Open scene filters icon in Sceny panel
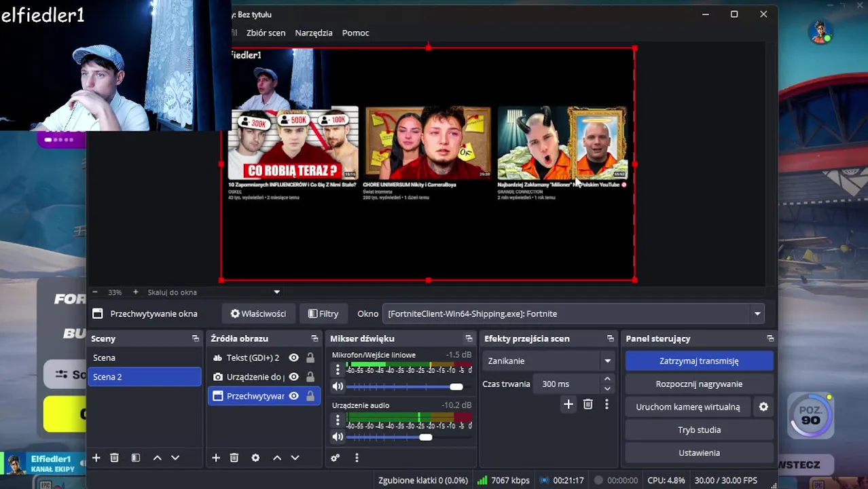The height and width of the screenshot is (489, 868). pyautogui.click(x=135, y=458)
